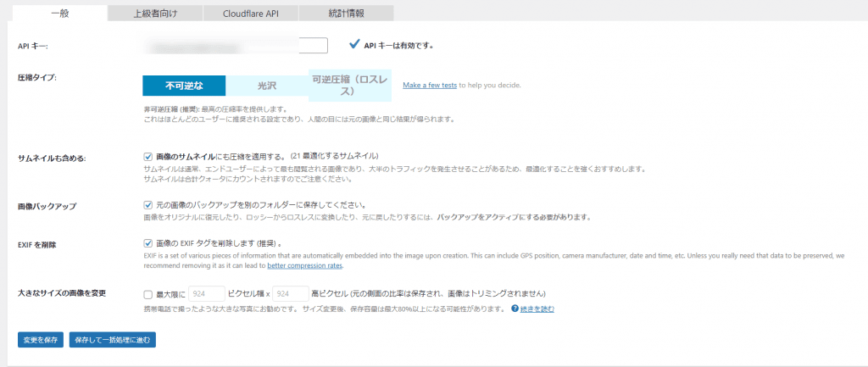
Task: Click the 圧縮タイプ: label
Action: pos(37,77)
